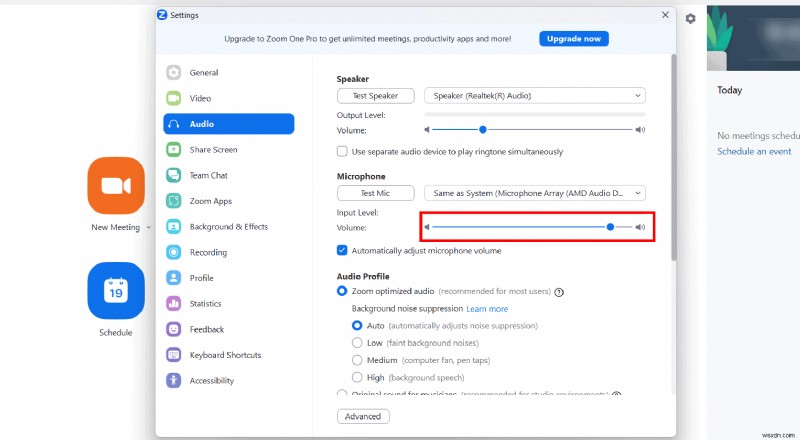
Task: Click the Zoom logo in Settings title bar
Action: coord(162,15)
